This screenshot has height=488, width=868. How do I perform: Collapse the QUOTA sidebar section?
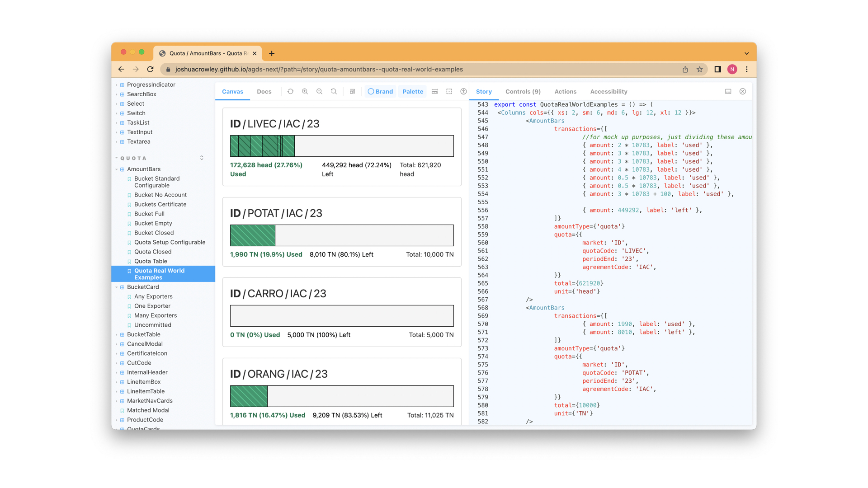(x=133, y=158)
